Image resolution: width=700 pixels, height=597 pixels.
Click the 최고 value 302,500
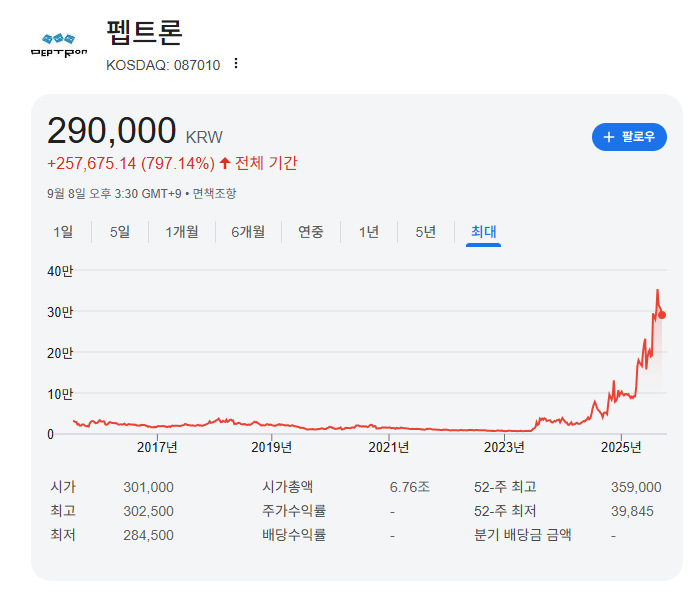(148, 511)
